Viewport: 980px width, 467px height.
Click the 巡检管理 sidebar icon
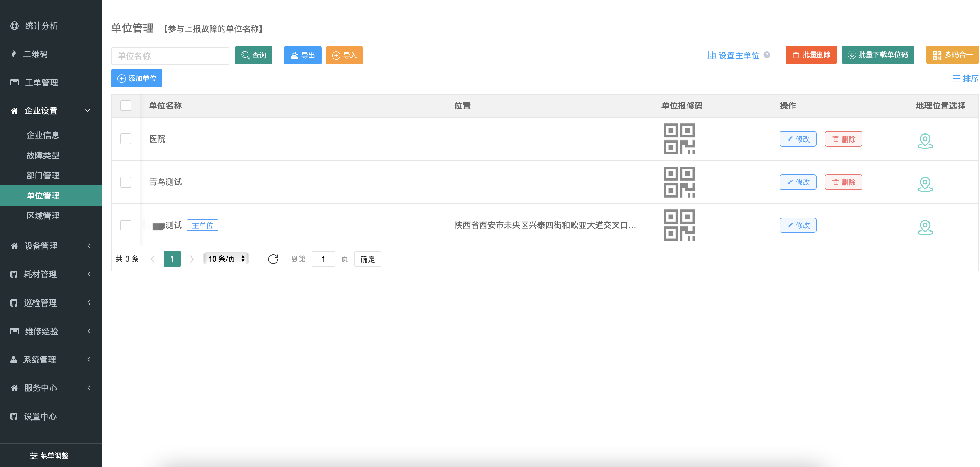(x=14, y=303)
